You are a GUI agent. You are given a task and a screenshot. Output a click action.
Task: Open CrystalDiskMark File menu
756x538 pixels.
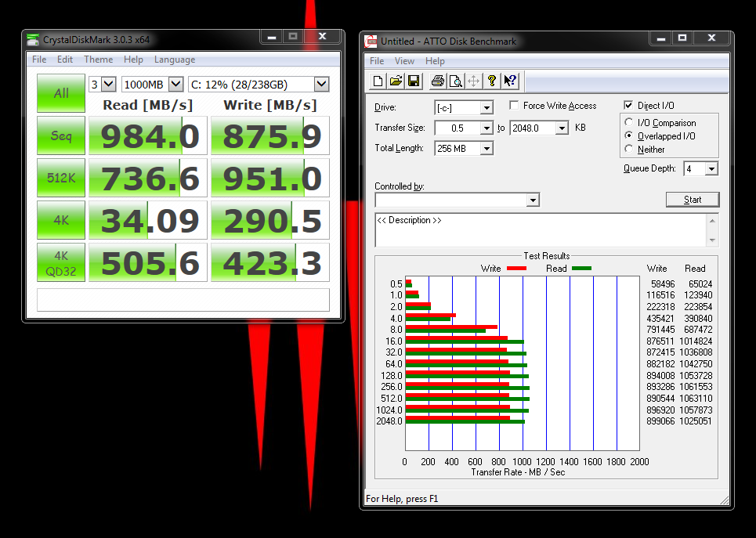coord(39,60)
